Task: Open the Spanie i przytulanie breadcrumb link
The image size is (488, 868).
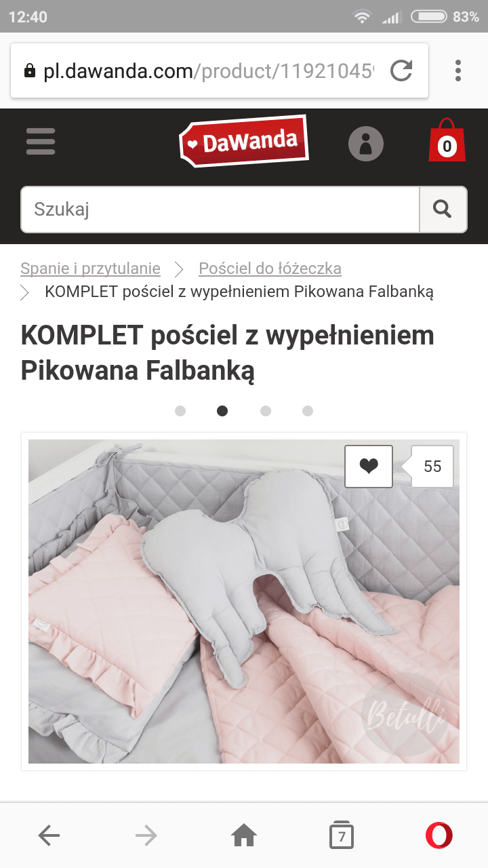Action: click(x=91, y=269)
